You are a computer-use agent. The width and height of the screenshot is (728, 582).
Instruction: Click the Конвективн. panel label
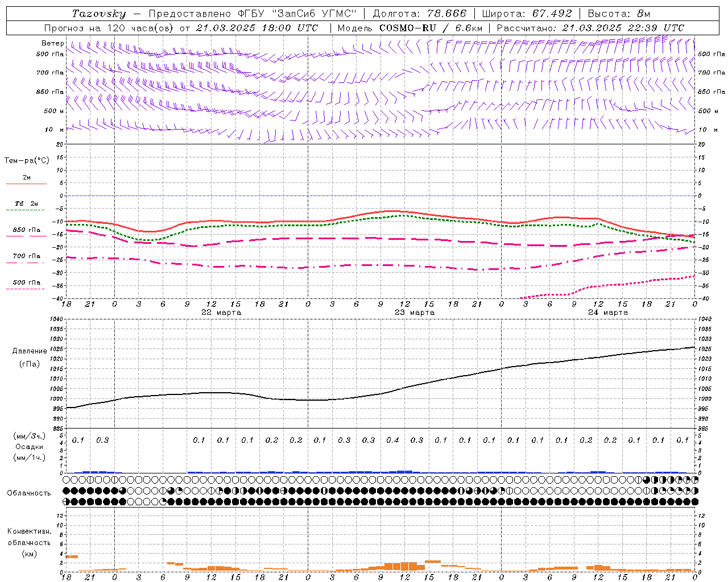pyautogui.click(x=29, y=531)
